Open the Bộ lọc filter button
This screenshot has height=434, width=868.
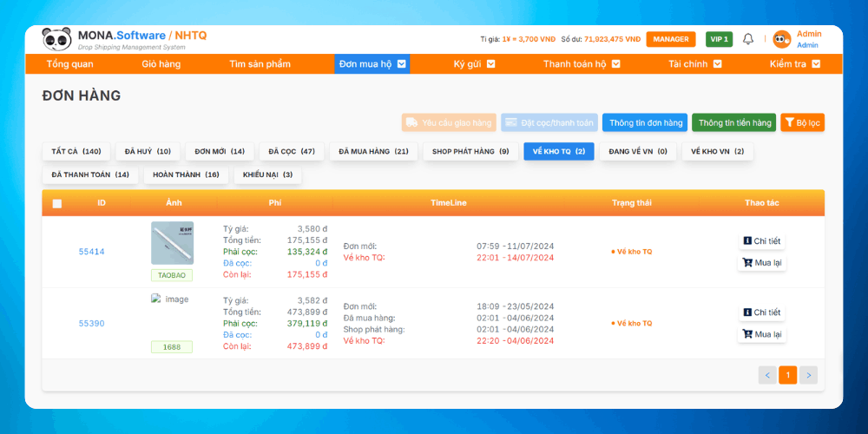point(802,123)
